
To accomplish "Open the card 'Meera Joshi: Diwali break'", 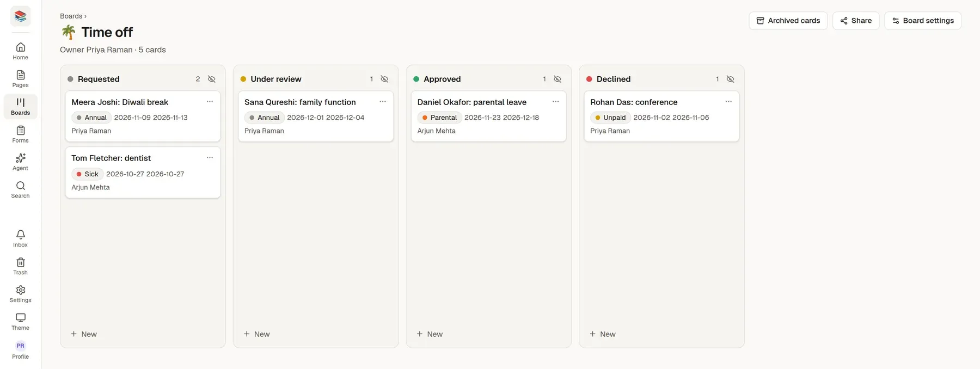I will [x=143, y=116].
